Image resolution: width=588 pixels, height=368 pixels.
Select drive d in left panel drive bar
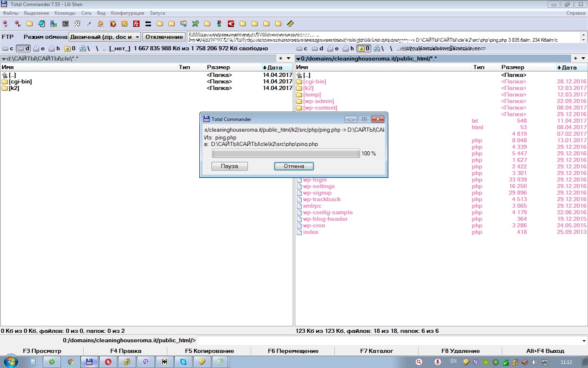[23, 48]
